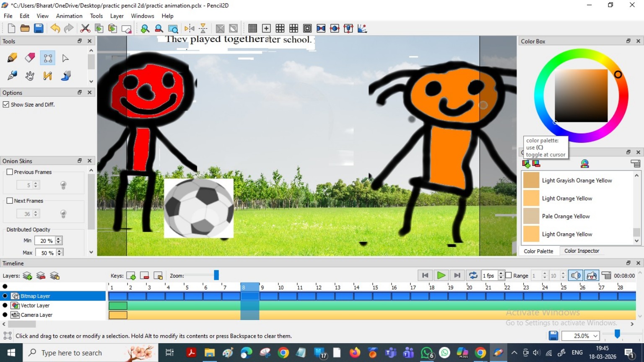644x362 pixels.
Task: Select the Eraser tool
Action: [30, 58]
